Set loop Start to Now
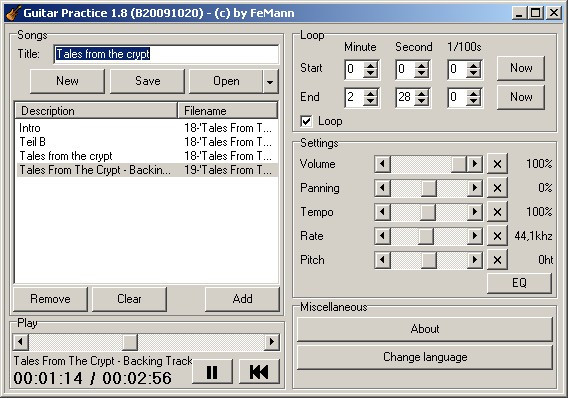 point(521,68)
